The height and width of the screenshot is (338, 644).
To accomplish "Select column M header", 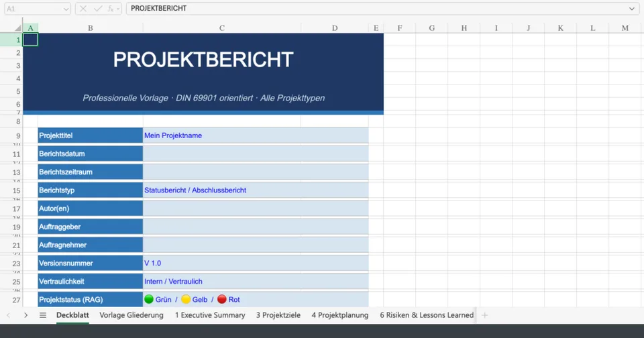I will (625, 28).
